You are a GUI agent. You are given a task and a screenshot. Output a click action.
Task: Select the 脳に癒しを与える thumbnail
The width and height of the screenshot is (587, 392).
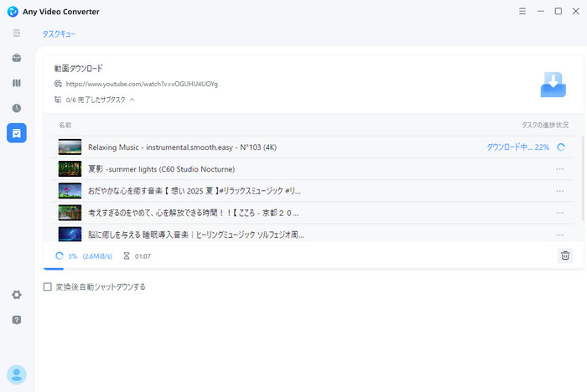[70, 235]
